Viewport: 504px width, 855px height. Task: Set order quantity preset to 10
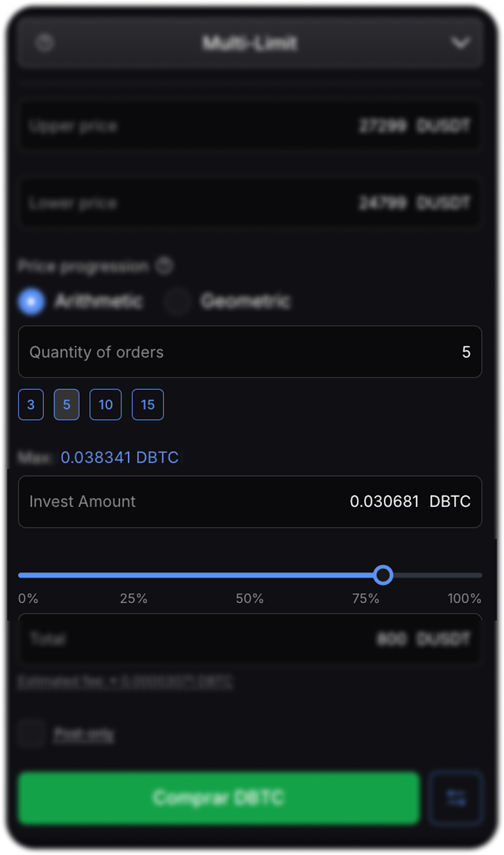coord(105,405)
